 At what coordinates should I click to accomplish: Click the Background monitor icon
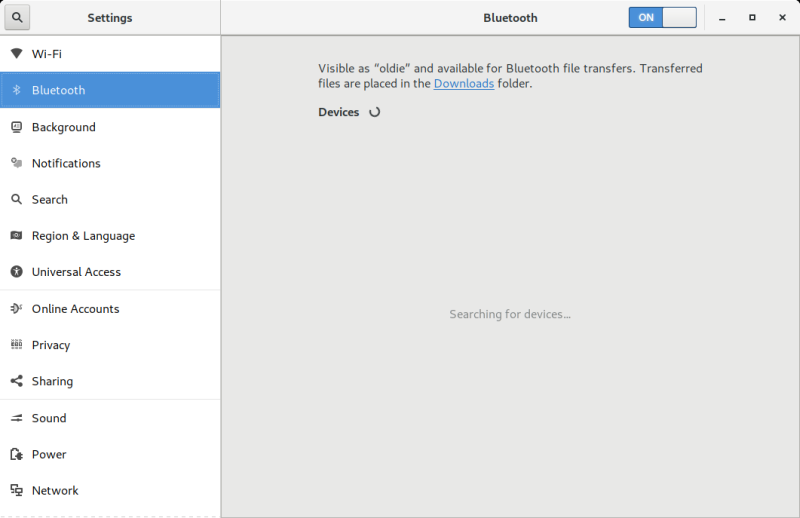point(16,127)
